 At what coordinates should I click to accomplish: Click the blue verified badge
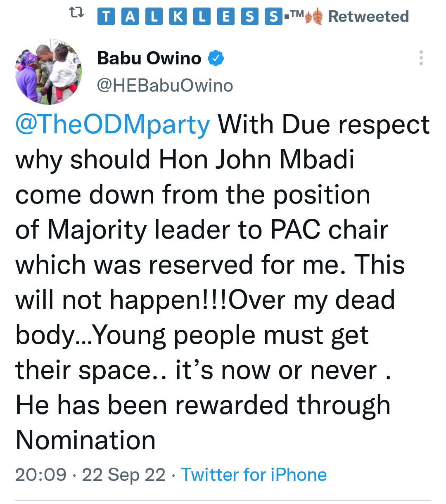pos(215,58)
